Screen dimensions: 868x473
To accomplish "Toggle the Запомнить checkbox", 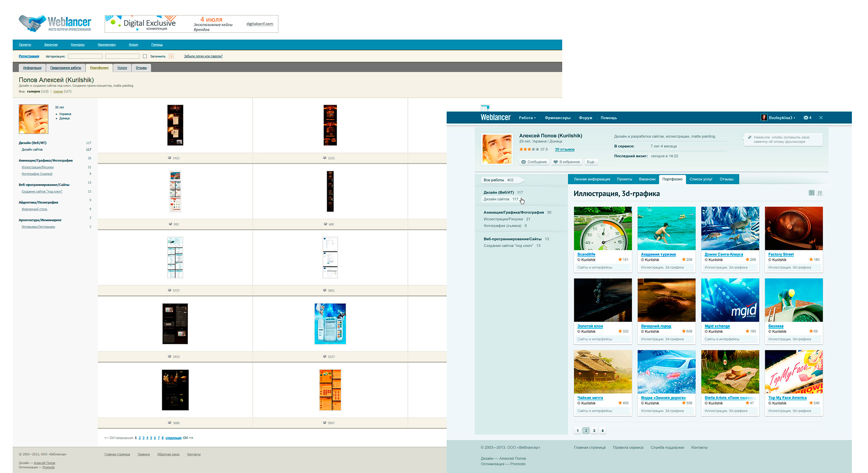I will pyautogui.click(x=145, y=56).
